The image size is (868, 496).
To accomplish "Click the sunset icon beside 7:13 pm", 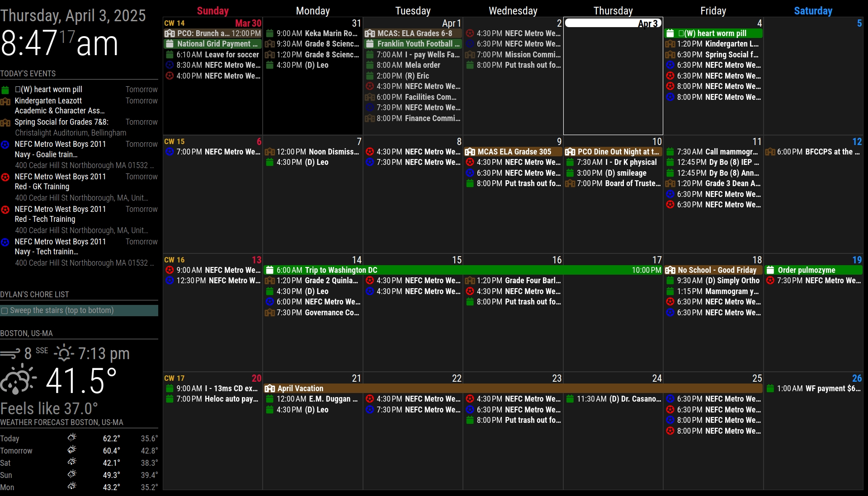I will click(x=64, y=353).
